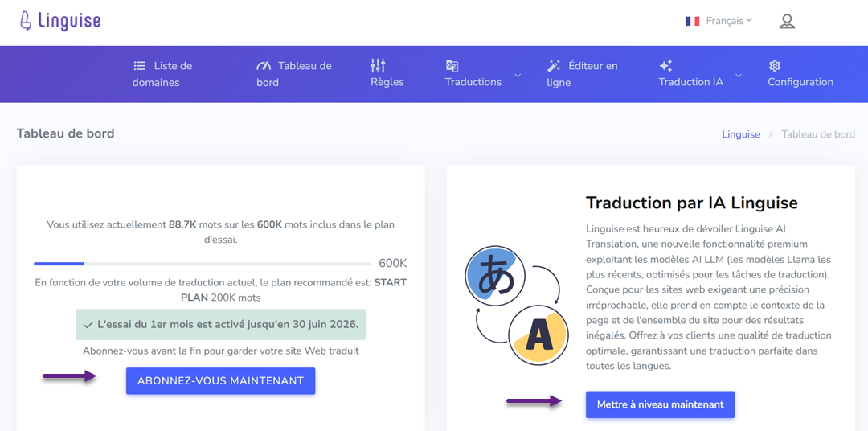Image resolution: width=868 pixels, height=431 pixels.
Task: Open Éditeur en ligne menu item
Action: [x=582, y=74]
